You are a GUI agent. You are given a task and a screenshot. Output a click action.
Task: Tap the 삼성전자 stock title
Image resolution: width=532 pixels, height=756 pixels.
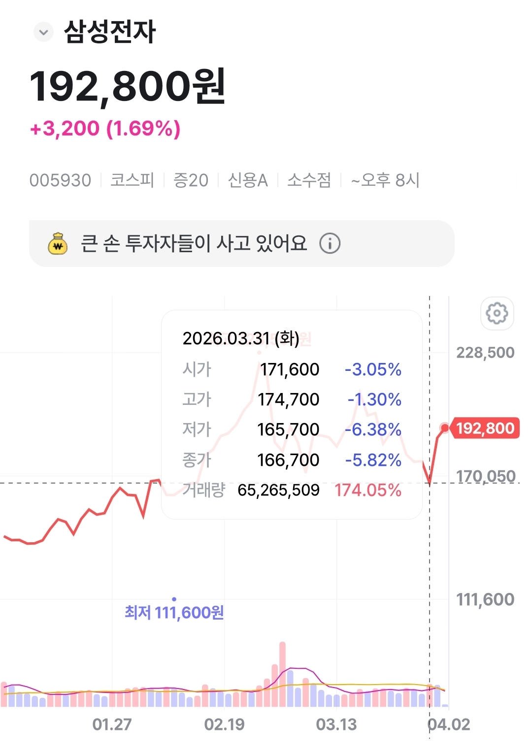[x=110, y=33]
